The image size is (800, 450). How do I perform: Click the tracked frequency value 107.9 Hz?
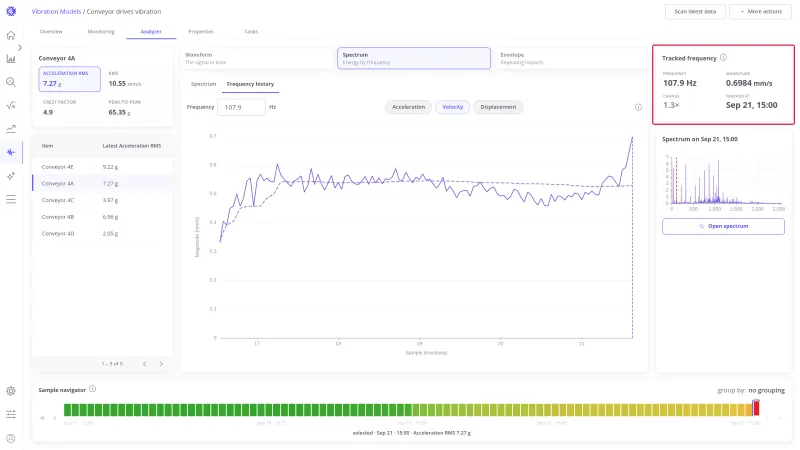point(680,83)
